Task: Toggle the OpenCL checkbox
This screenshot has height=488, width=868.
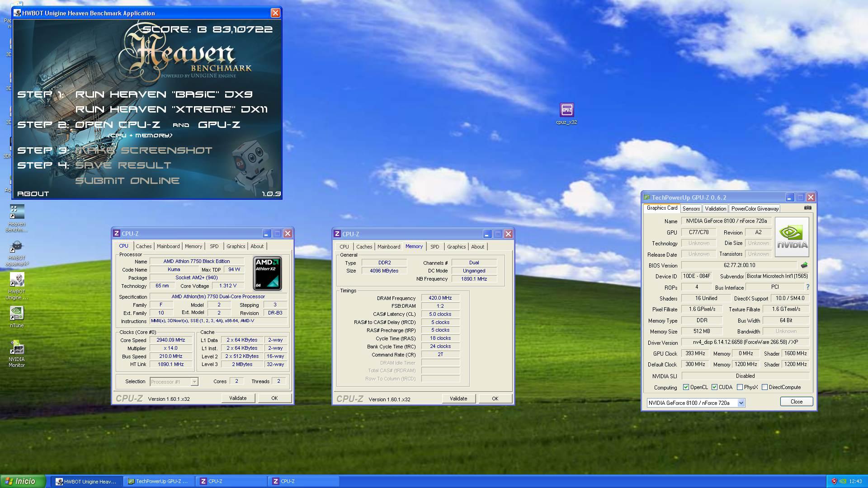Action: 686,387
